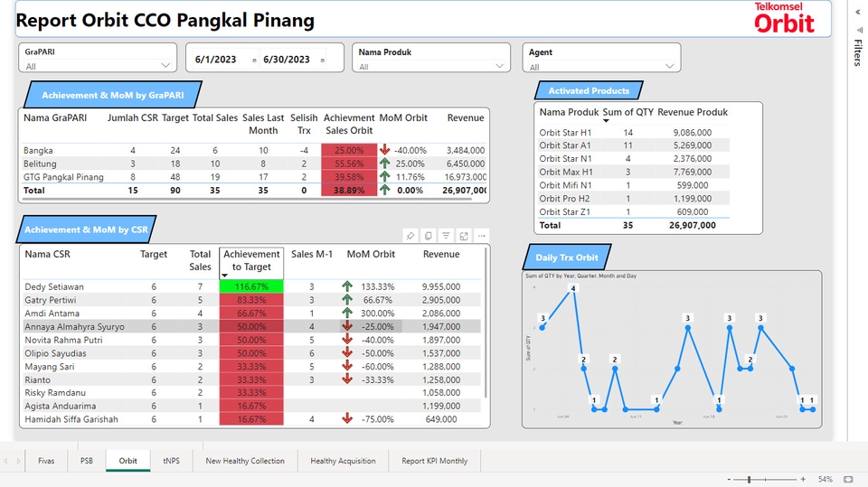
Task: Open more options ellipsis on CSR visual
Action: point(482,236)
